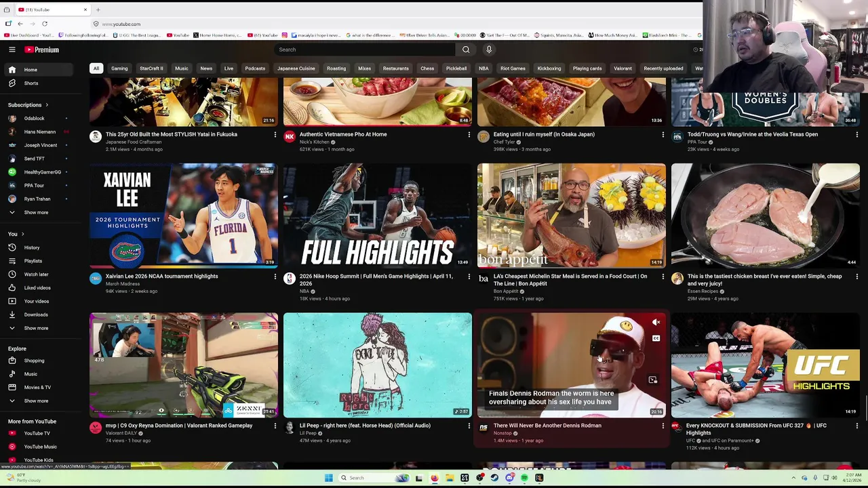
Task: Click the UFC channel avatar
Action: (677, 427)
